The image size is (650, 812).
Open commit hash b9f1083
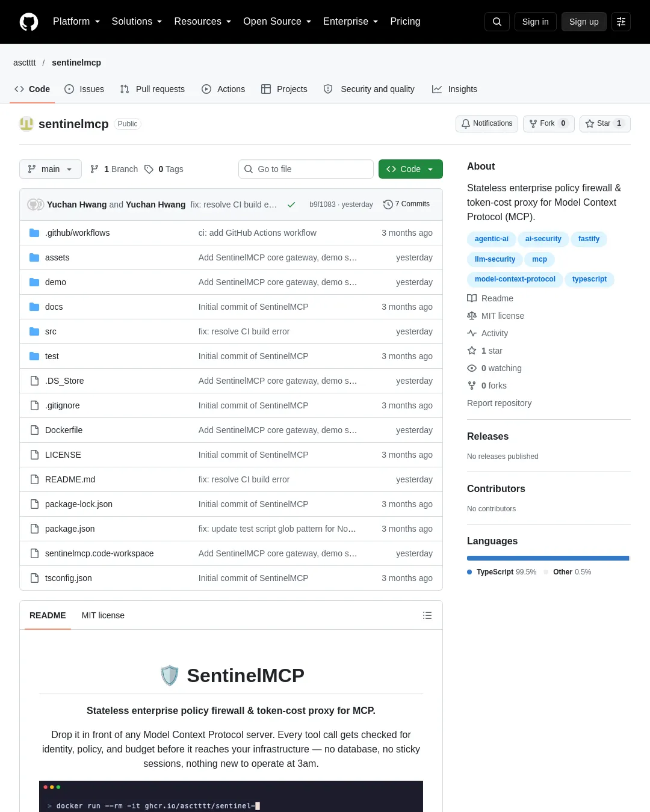pyautogui.click(x=323, y=205)
